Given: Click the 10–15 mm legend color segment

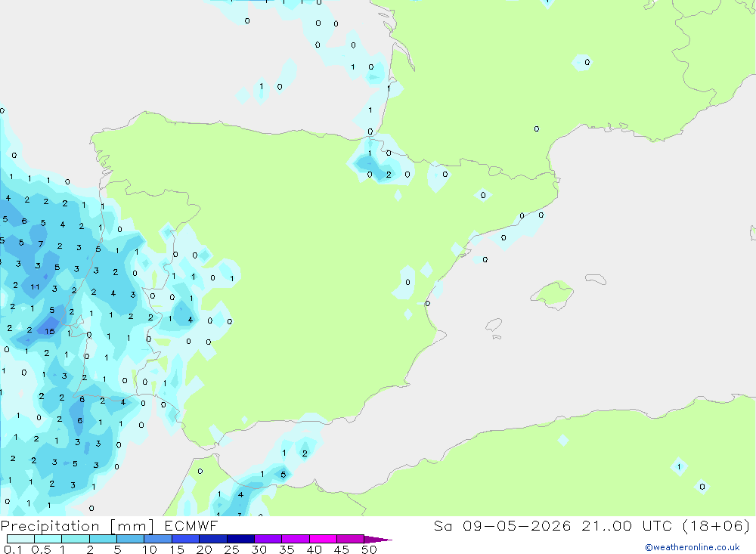Looking at the screenshot, I should click(x=158, y=539).
